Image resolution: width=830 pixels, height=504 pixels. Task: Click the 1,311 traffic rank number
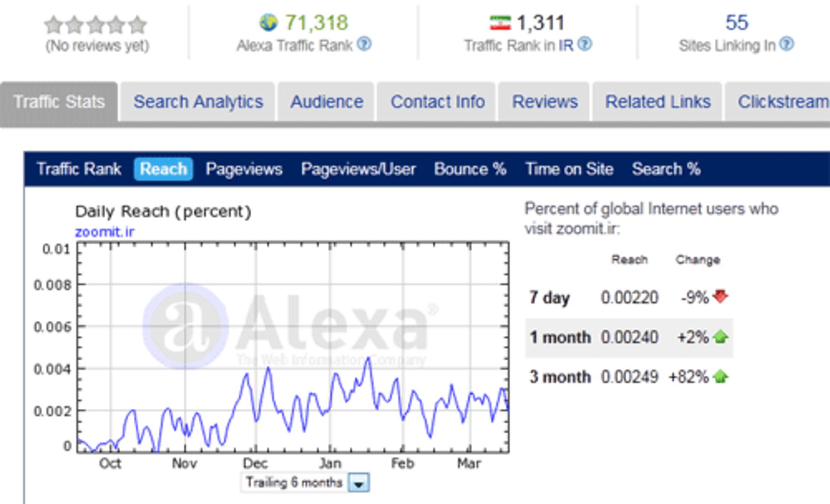coord(540,22)
